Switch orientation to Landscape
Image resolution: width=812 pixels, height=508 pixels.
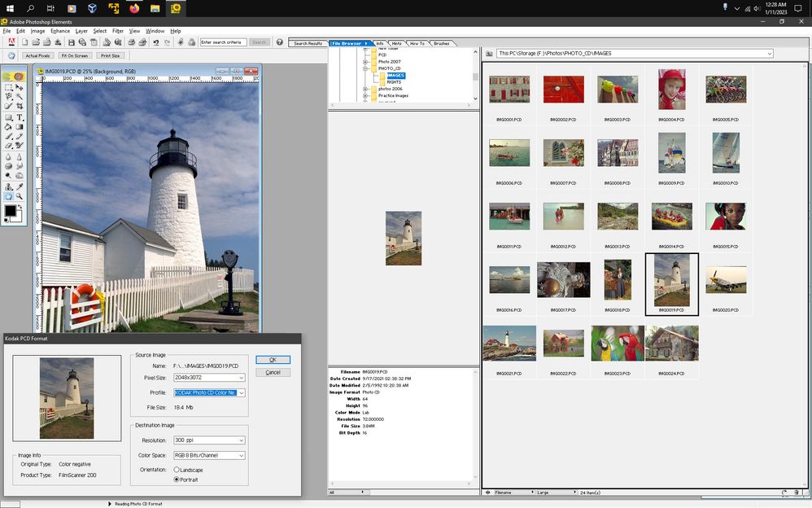coord(176,470)
